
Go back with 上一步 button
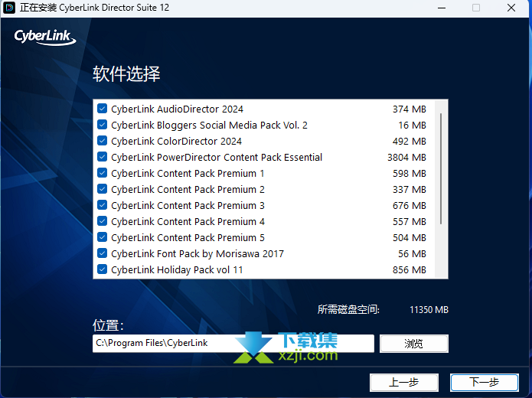pos(404,383)
